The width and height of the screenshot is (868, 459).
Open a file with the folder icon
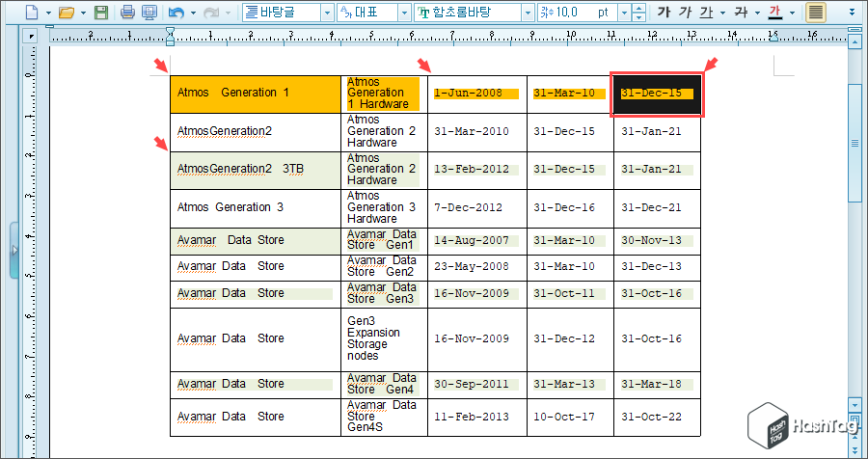click(x=67, y=13)
